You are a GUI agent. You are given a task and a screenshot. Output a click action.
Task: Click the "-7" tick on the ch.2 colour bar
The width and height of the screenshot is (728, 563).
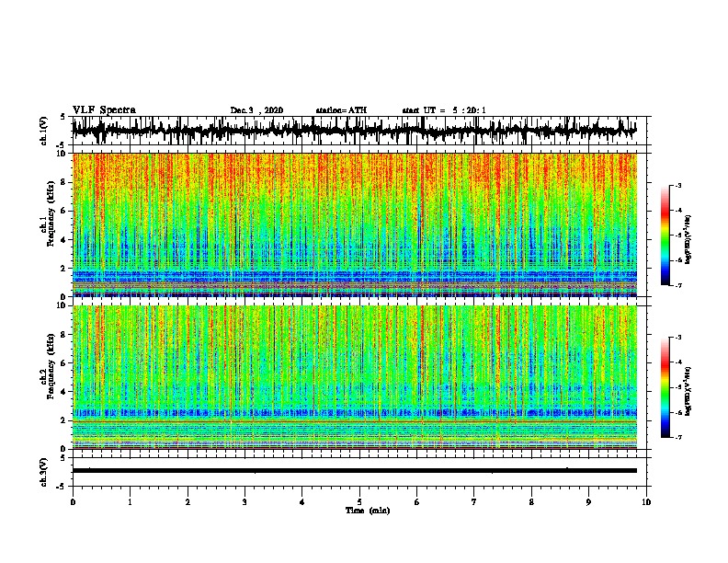coord(677,437)
